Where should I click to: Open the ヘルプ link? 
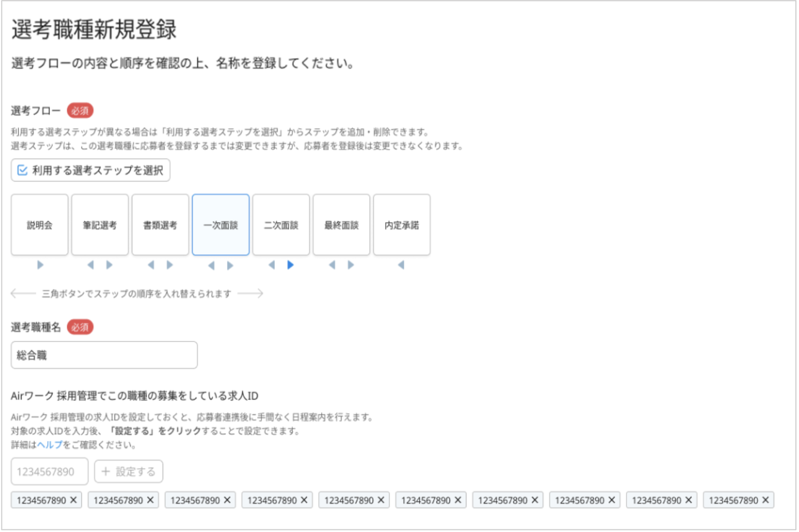pyautogui.click(x=49, y=445)
